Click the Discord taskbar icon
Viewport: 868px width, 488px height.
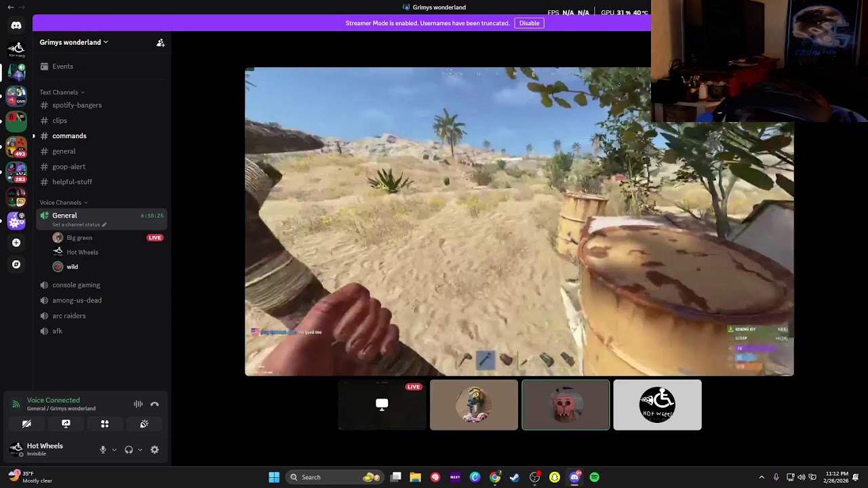[575, 477]
